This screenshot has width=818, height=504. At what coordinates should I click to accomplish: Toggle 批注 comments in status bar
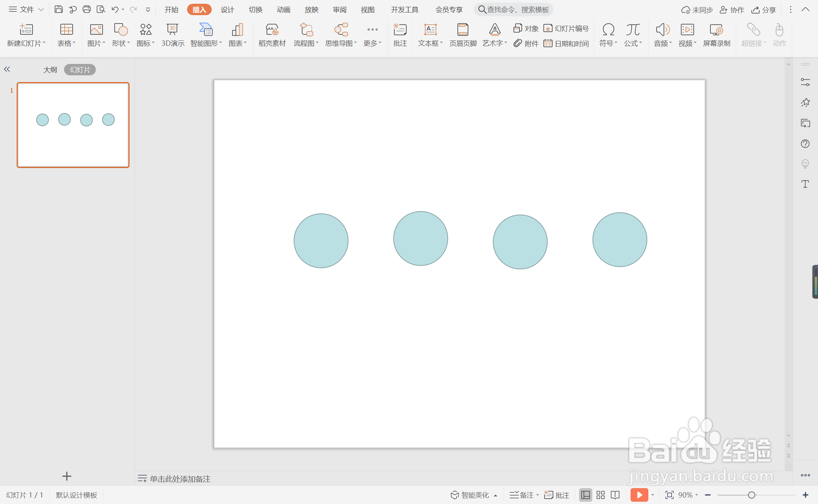coord(556,495)
